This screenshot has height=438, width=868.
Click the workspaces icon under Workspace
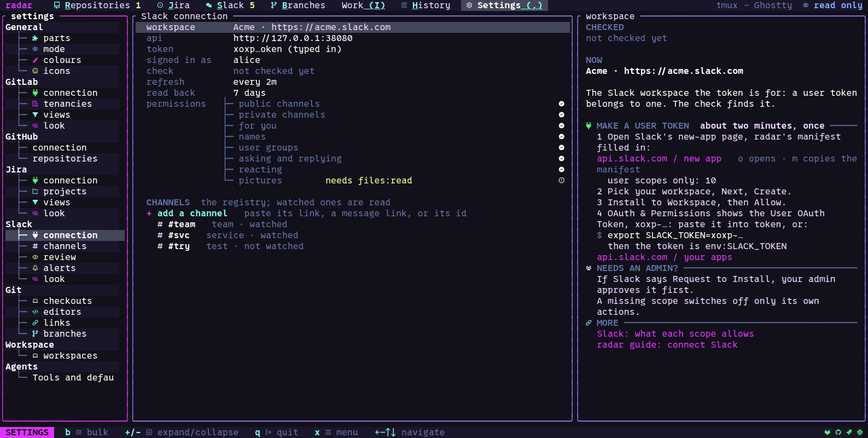pos(35,356)
